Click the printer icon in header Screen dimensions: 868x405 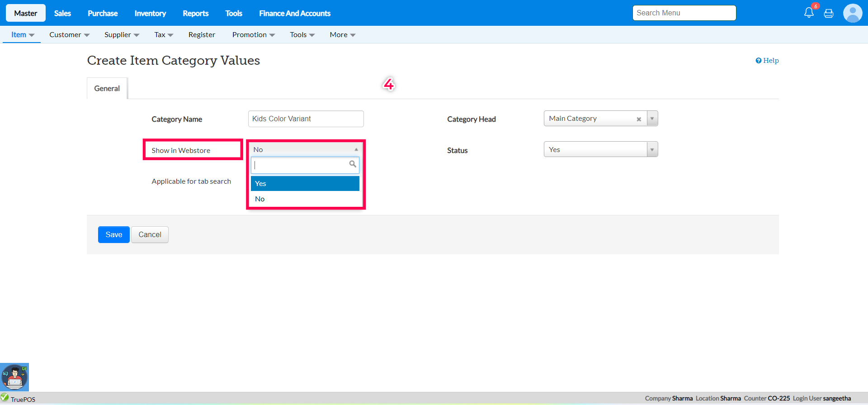(829, 13)
